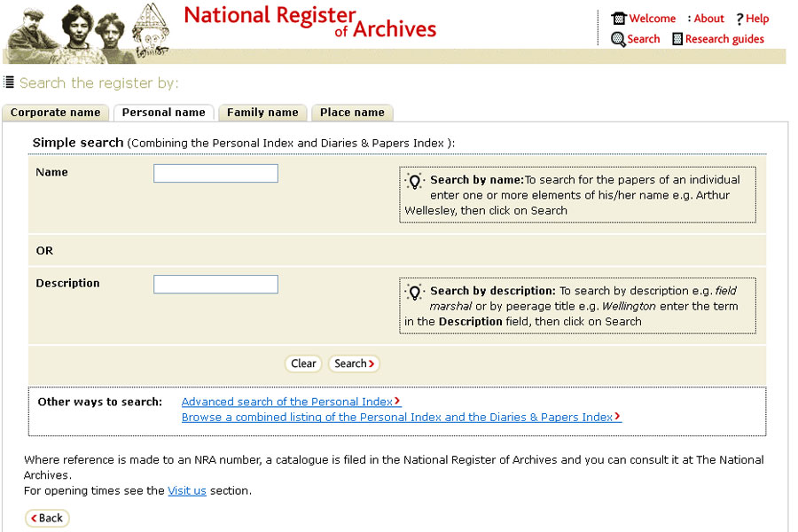Click the National Register of Archives logo banner

tap(309, 25)
